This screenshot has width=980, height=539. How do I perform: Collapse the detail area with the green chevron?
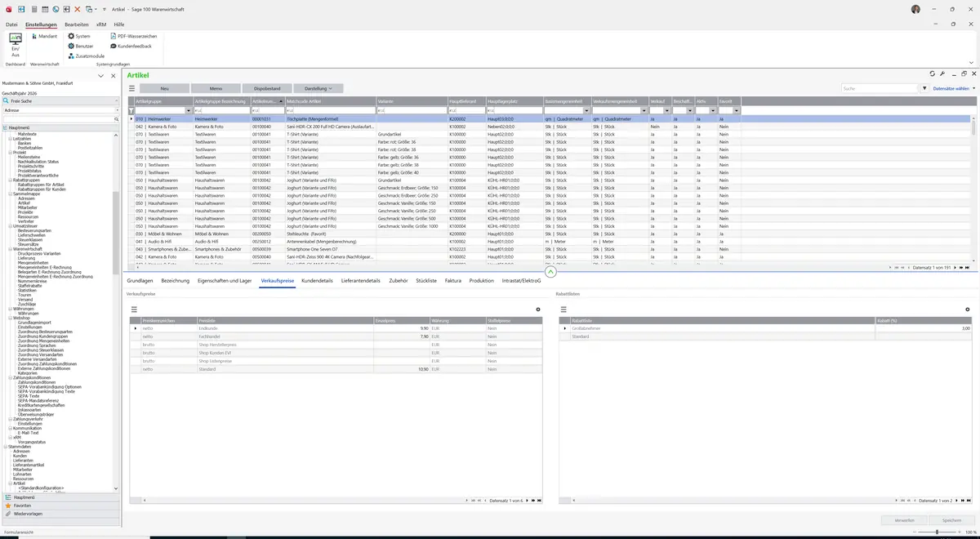click(x=550, y=272)
